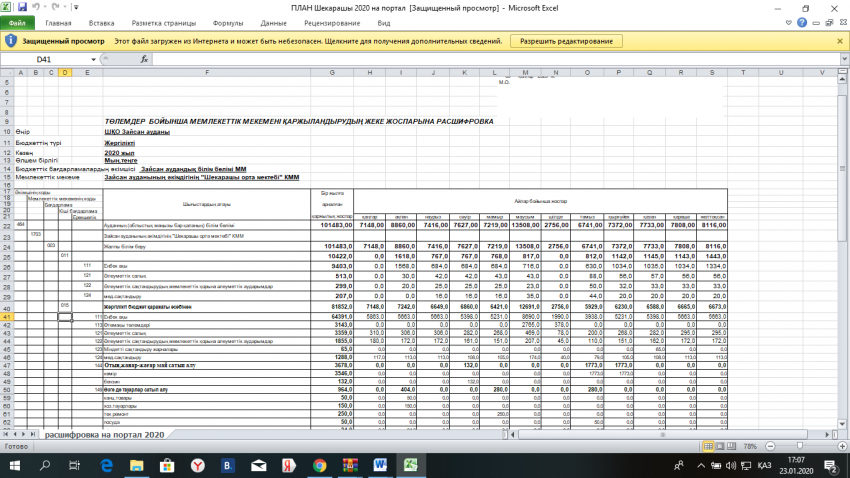Click vertical scrollbar down arrow
This screenshot has width=850, height=478.
(842, 424)
